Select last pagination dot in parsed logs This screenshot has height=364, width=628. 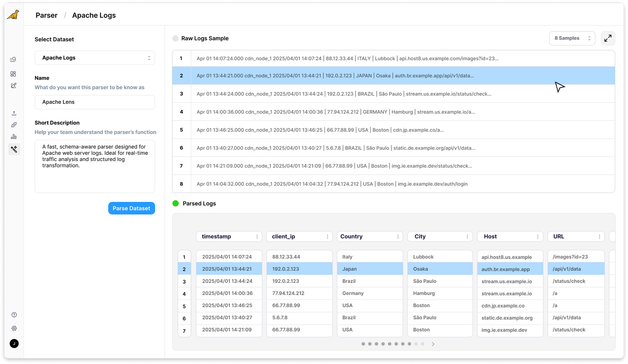click(423, 344)
